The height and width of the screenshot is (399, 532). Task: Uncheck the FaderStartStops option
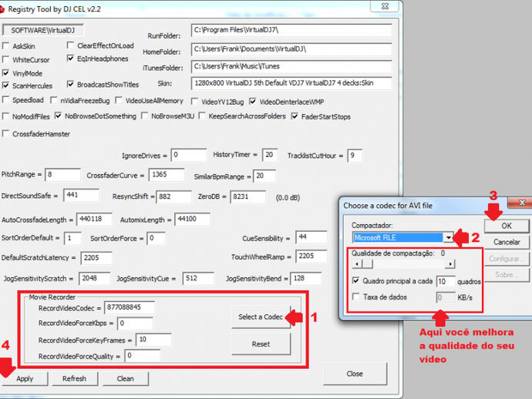click(295, 116)
